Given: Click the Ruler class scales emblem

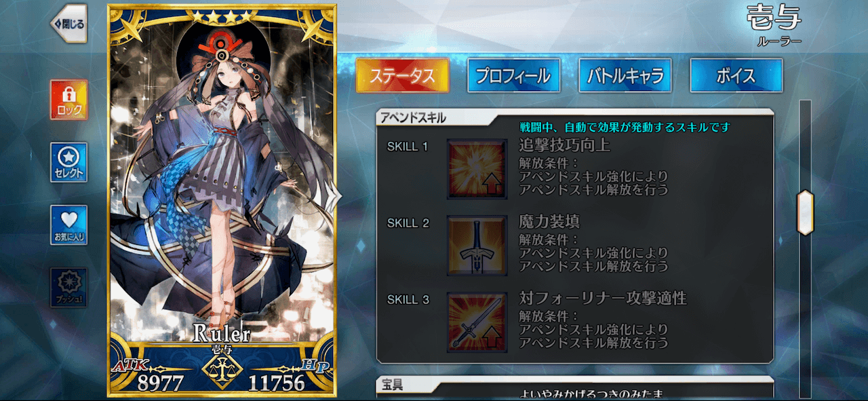Looking at the screenshot, I should click(x=221, y=371).
